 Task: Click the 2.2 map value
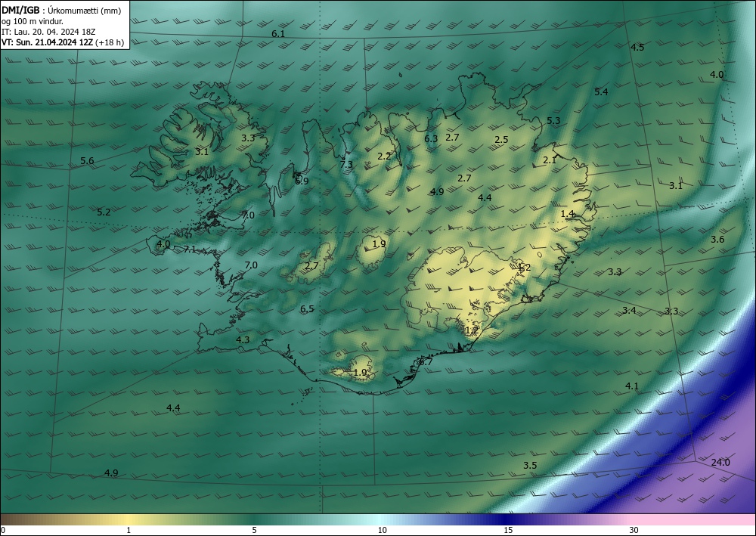pyautogui.click(x=384, y=156)
